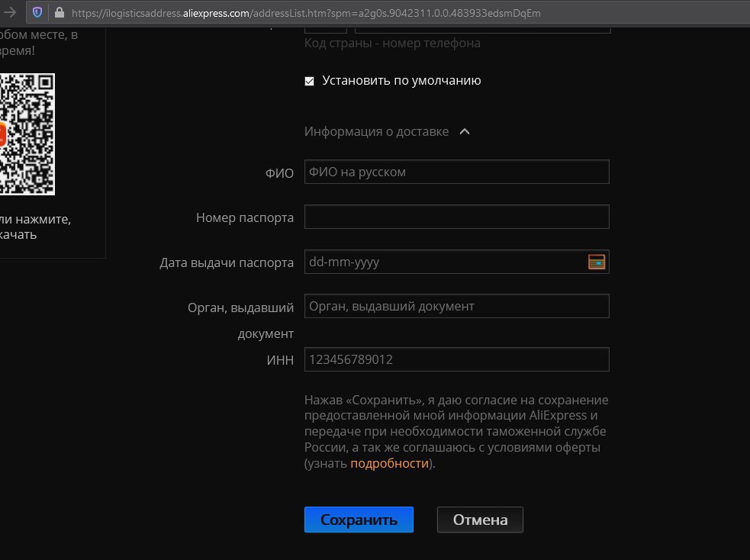Click the Дата выдачи паспорта field
750x560 pixels.
[457, 262]
